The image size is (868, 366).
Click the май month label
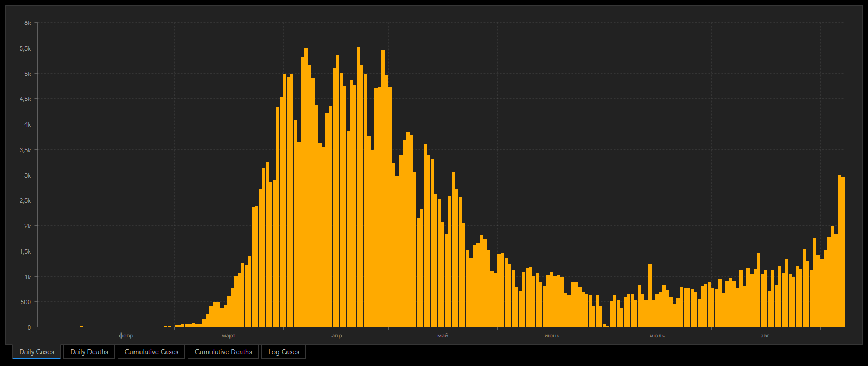pos(443,336)
